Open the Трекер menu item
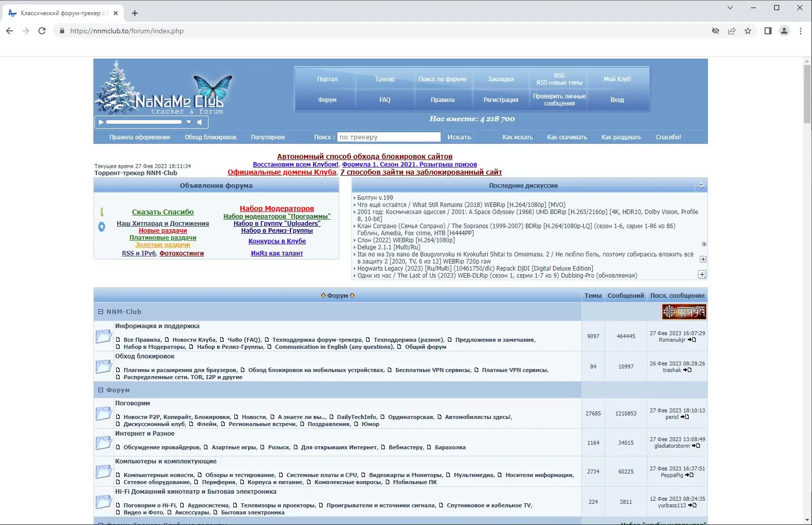812x525 pixels. click(385, 79)
